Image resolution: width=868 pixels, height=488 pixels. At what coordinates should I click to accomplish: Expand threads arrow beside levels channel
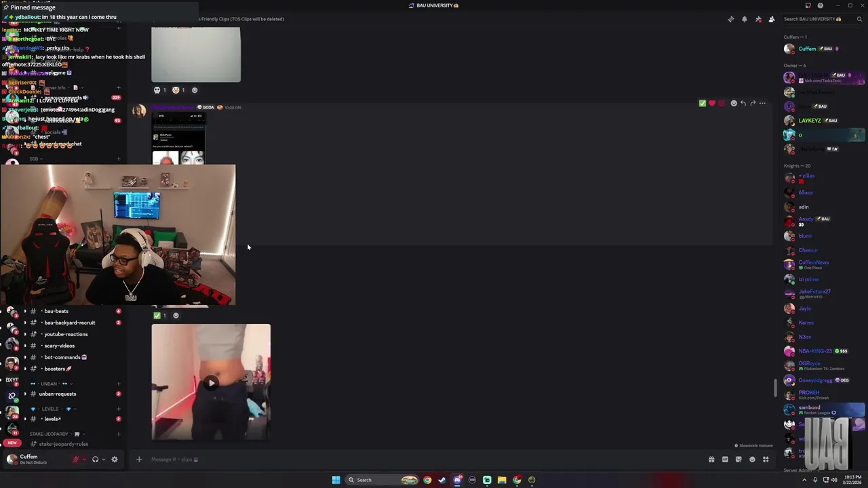coord(25,419)
